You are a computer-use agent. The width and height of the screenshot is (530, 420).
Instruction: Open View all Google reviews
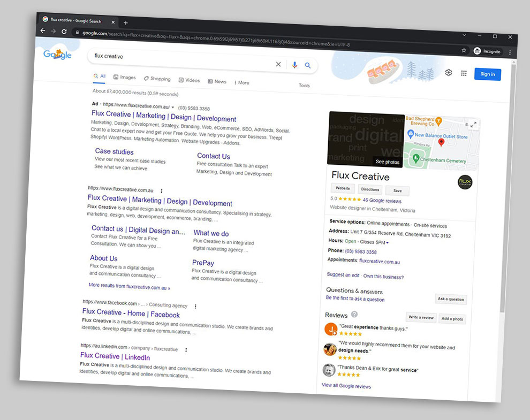coord(346,386)
